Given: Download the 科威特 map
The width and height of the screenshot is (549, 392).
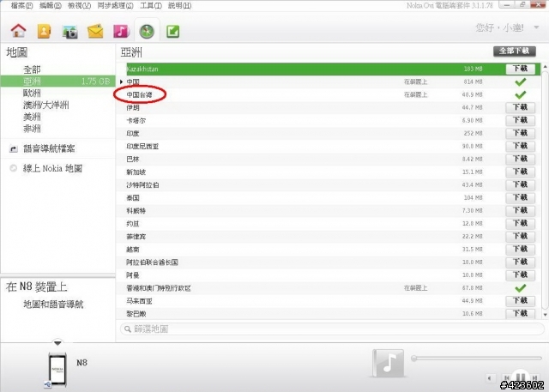Looking at the screenshot, I should coord(521,211).
